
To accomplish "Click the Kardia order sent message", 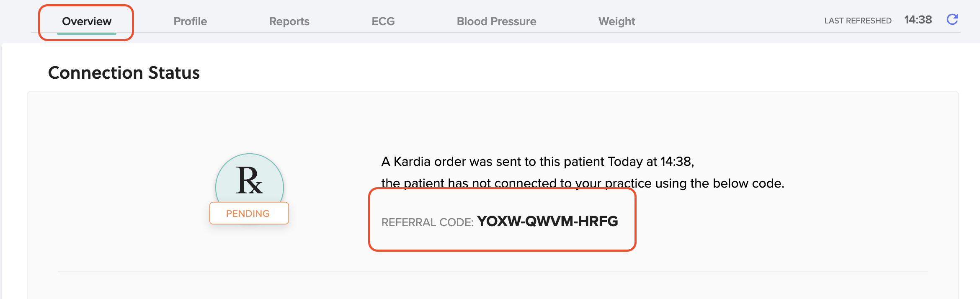I will click(x=537, y=162).
